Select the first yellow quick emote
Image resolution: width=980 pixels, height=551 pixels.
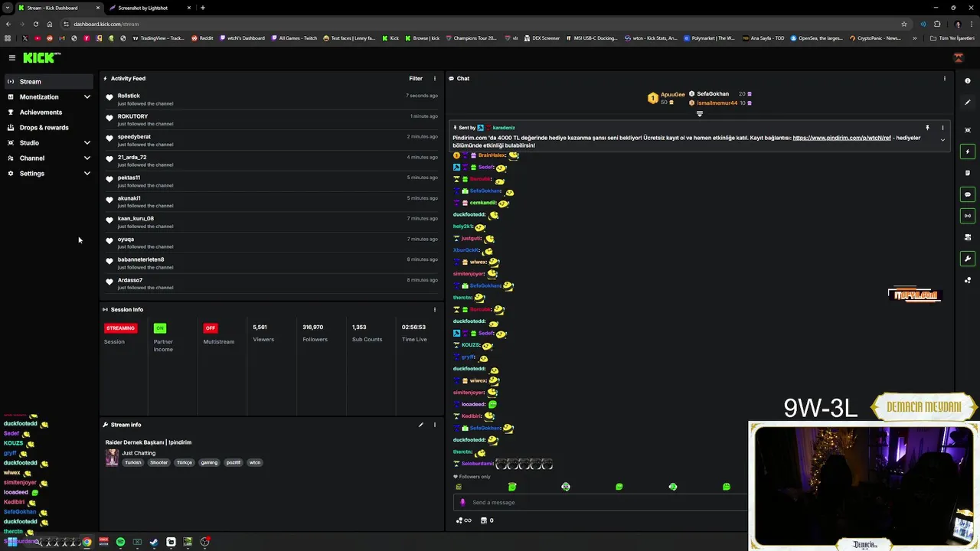tap(459, 487)
